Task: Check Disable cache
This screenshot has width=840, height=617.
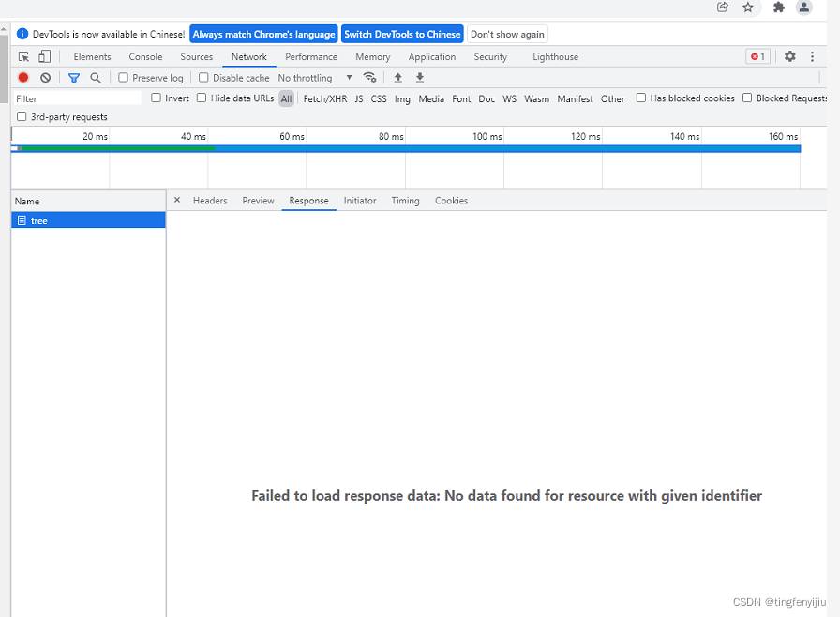Action: click(202, 77)
